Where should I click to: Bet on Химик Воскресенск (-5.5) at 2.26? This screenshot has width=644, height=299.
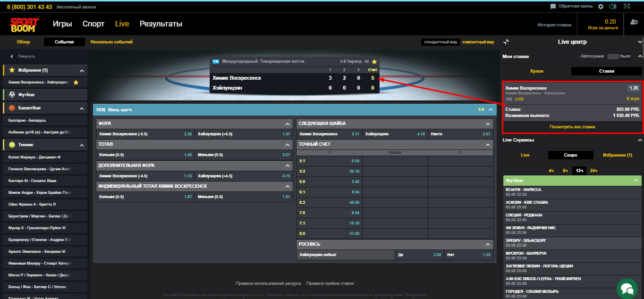tap(145, 134)
